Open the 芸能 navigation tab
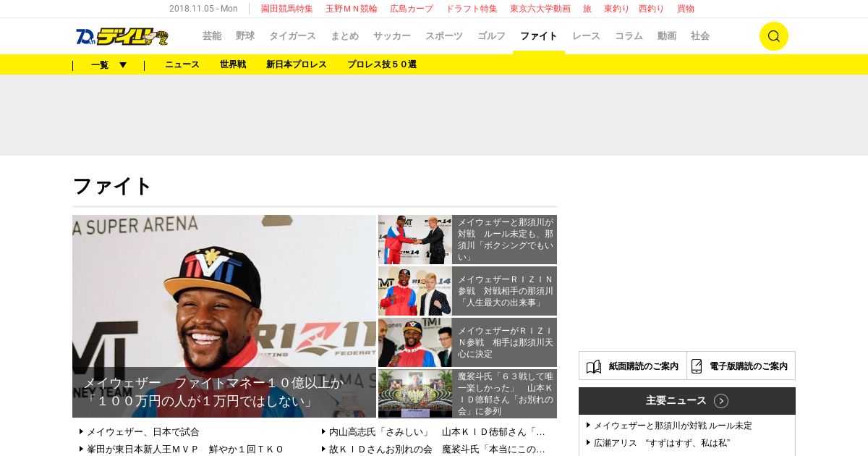This screenshot has width=868, height=456. pos(212,36)
